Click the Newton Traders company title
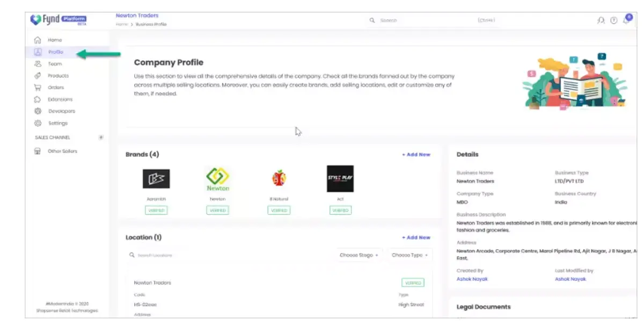 click(137, 16)
